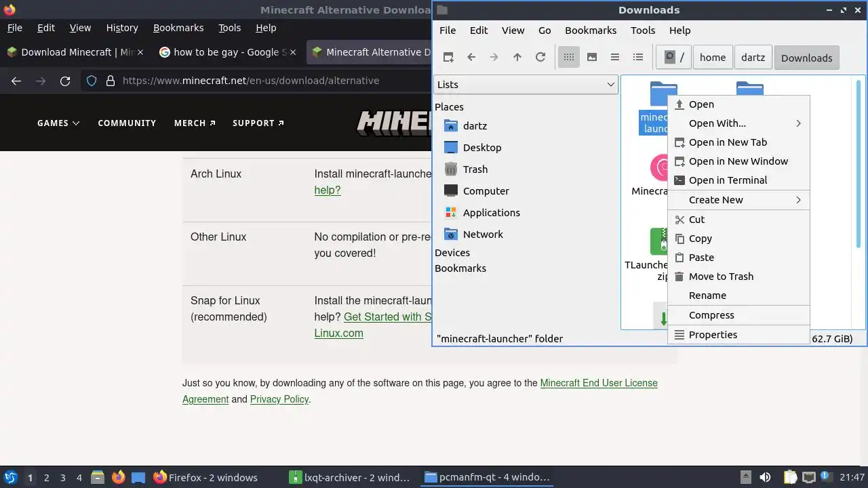Screen dimensions: 868x488
Task: Switch file manager to icon view
Action: pos(569,58)
